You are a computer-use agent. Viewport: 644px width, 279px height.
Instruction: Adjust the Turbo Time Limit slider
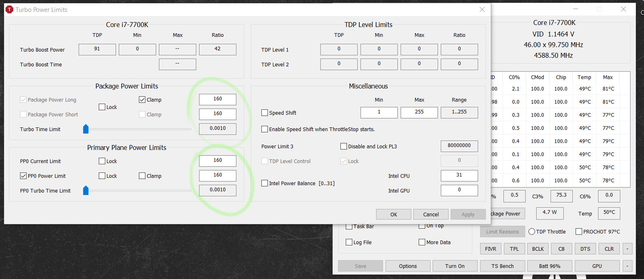tap(86, 129)
